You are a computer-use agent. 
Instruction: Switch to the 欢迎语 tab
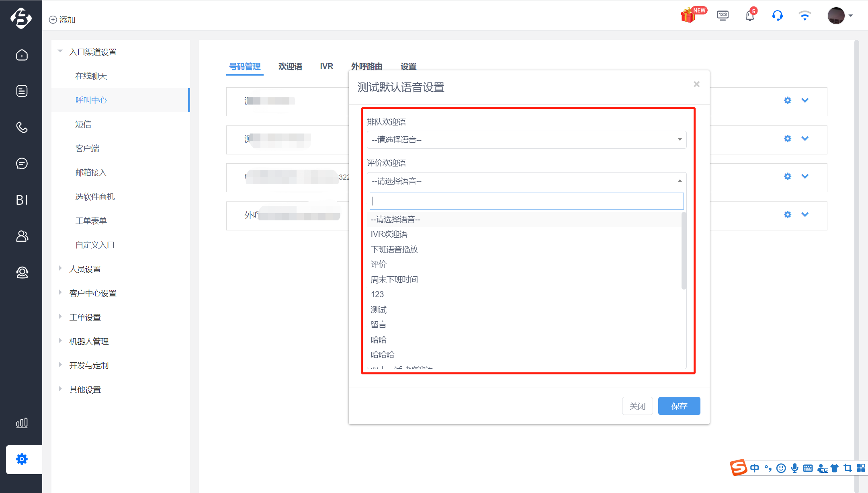coord(290,66)
